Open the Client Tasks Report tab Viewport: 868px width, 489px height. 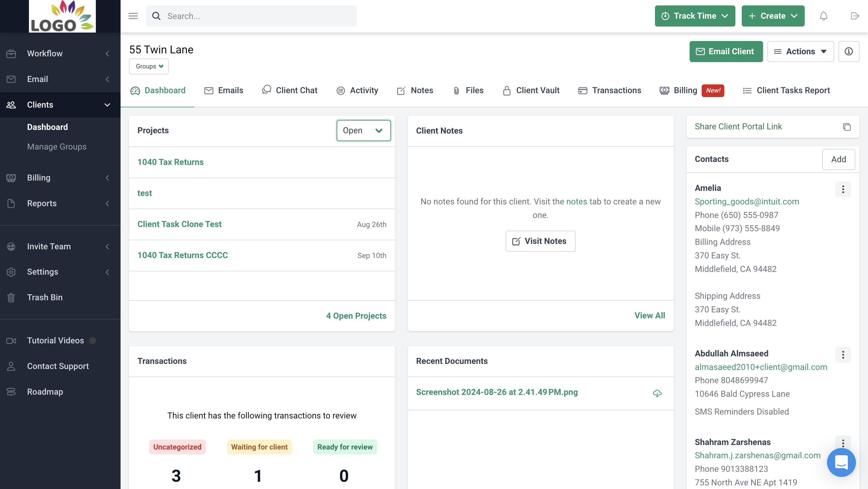pyautogui.click(x=786, y=90)
